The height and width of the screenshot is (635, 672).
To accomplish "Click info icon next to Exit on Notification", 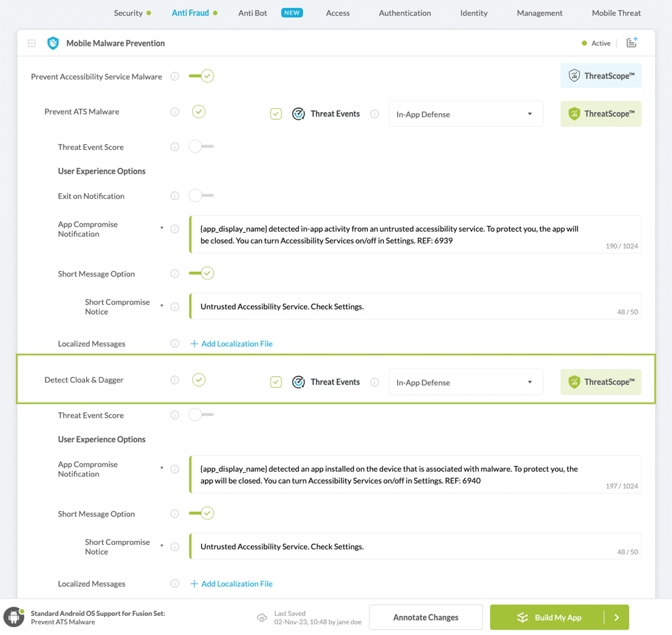I will tap(175, 196).
